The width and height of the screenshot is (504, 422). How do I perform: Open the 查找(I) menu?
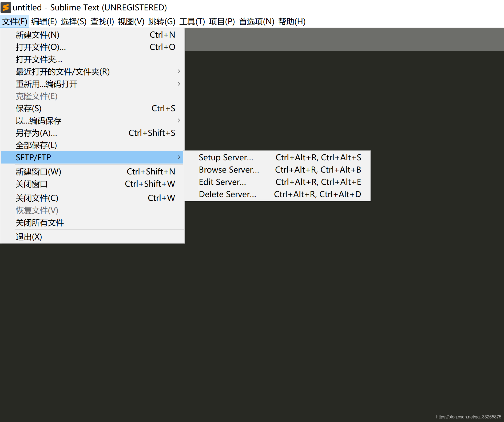(x=102, y=22)
